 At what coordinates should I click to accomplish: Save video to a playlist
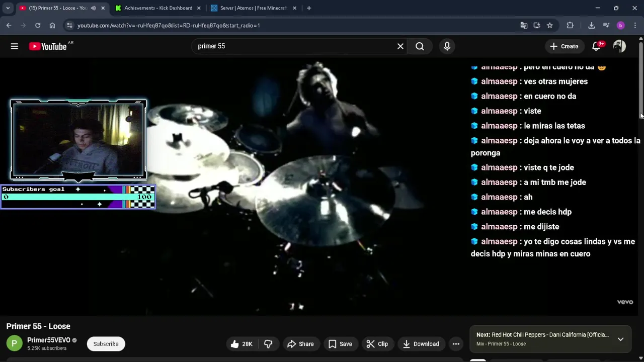[x=340, y=344]
